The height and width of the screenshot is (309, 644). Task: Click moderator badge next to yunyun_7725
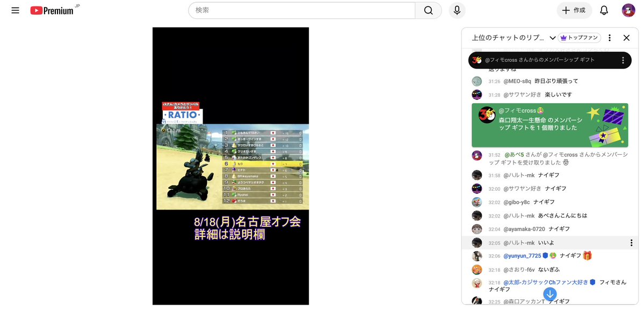(x=545, y=256)
